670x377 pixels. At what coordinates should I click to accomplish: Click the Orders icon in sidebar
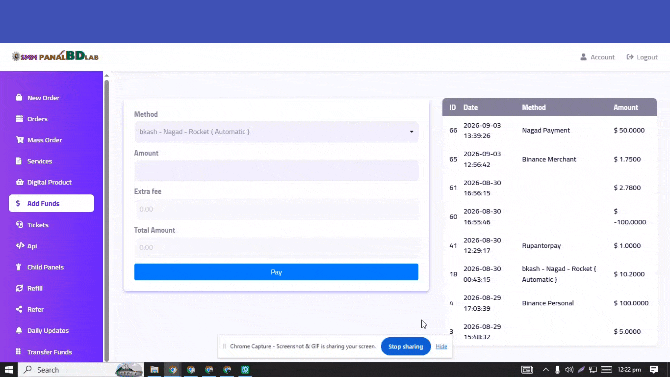[x=19, y=119]
